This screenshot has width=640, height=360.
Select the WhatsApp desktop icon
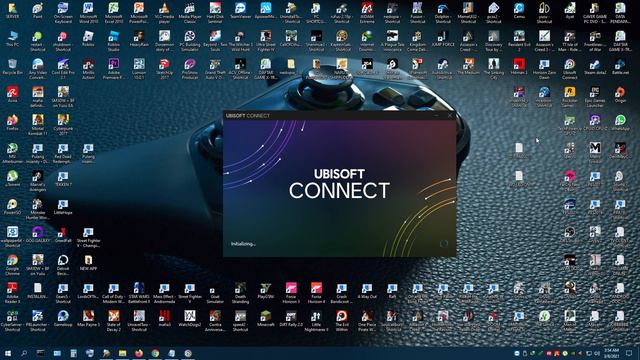point(620,122)
